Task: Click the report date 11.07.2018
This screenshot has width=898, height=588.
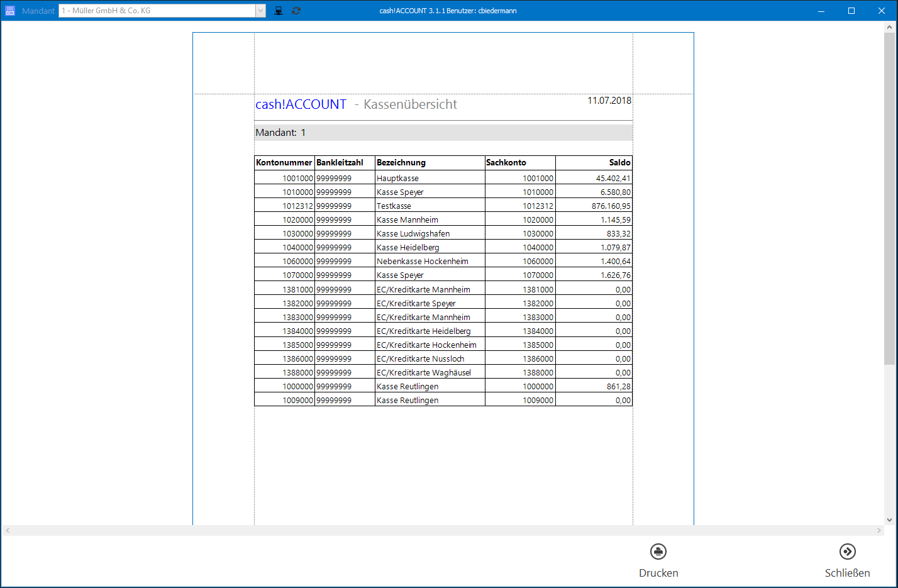Action: pyautogui.click(x=609, y=101)
